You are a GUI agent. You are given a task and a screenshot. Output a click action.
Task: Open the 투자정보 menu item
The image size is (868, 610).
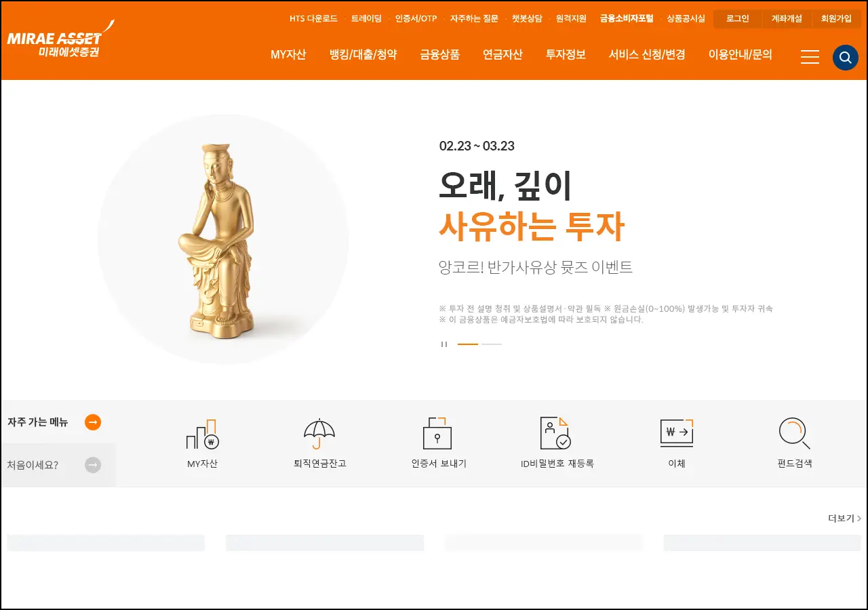565,55
